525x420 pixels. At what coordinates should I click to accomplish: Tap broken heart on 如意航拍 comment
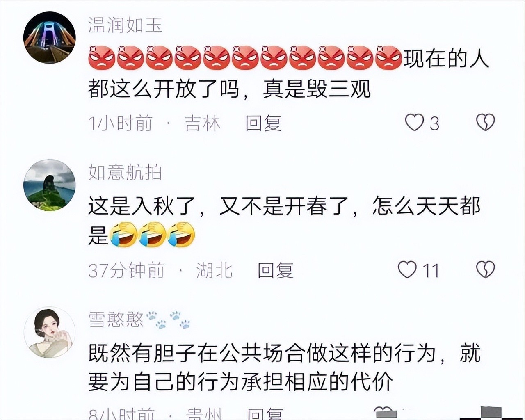(486, 270)
